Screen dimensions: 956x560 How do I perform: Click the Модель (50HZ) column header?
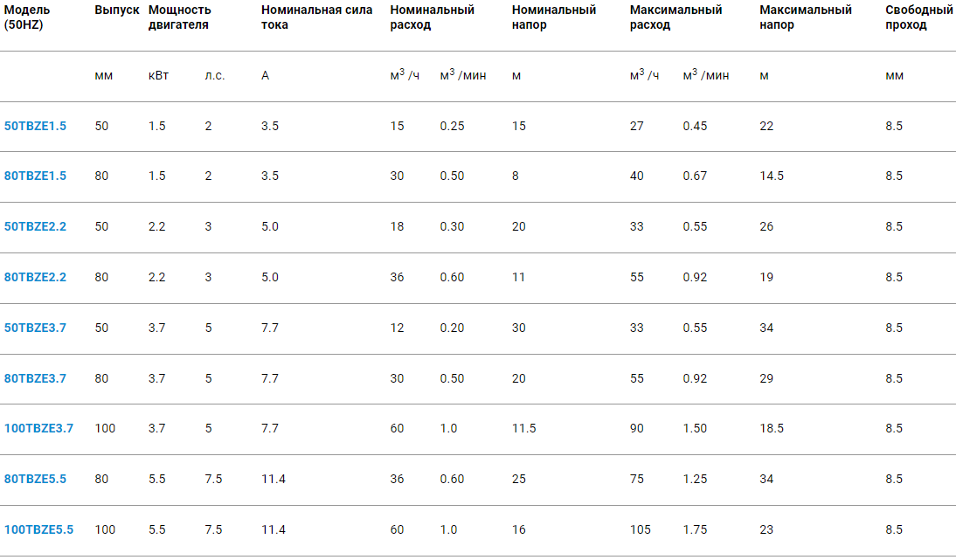pyautogui.click(x=27, y=17)
